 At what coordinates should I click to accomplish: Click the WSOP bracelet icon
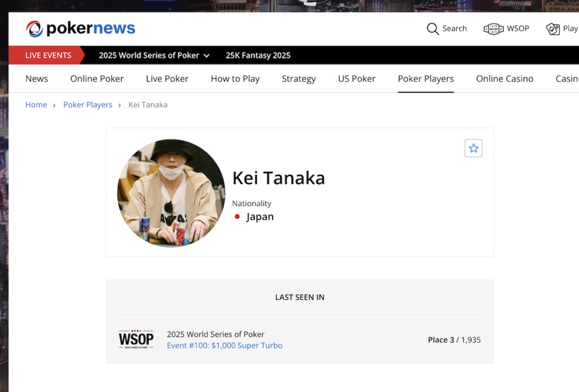click(494, 29)
